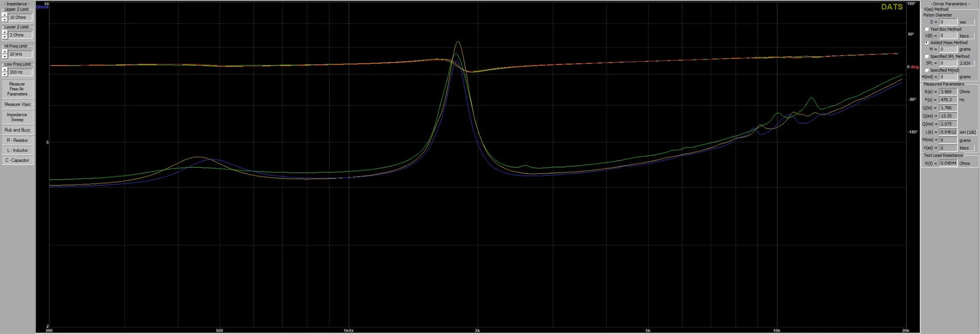Click the Hi Freq Limit 20 kHz field
The height and width of the screenshot is (334, 980).
click(20, 54)
